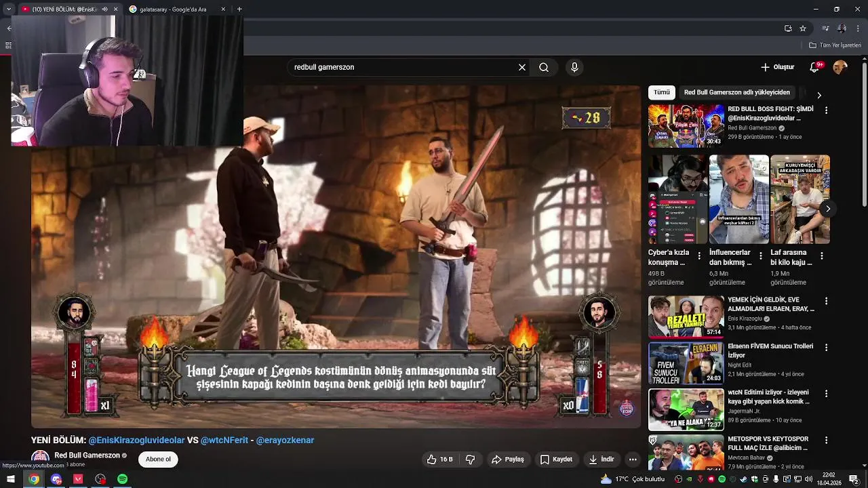Click the Paylaş share button
868x488 pixels.
coord(508,459)
